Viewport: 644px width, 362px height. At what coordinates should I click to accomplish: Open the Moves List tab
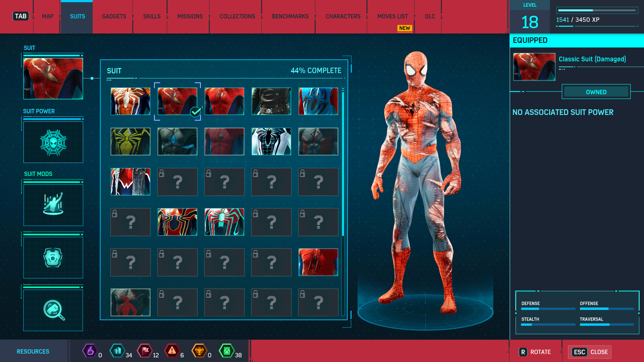[392, 16]
